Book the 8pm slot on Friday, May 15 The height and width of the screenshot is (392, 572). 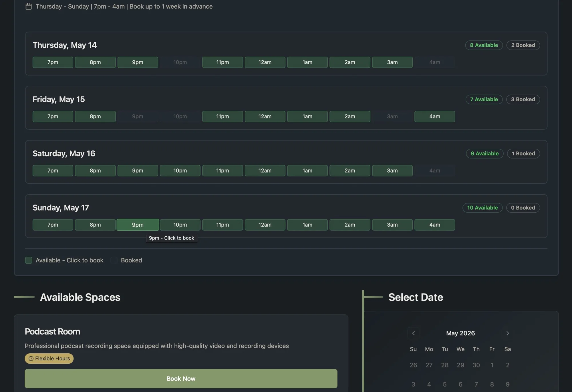tap(95, 116)
